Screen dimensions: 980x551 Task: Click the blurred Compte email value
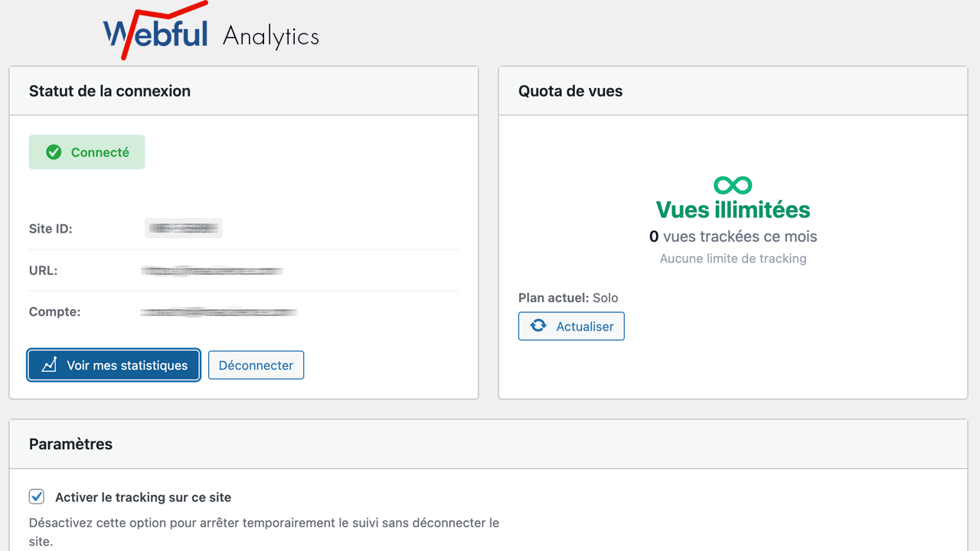point(219,312)
